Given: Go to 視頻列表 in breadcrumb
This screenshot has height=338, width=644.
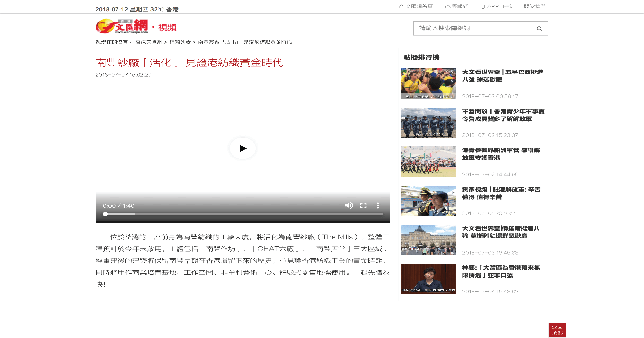Looking at the screenshot, I should [x=180, y=42].
